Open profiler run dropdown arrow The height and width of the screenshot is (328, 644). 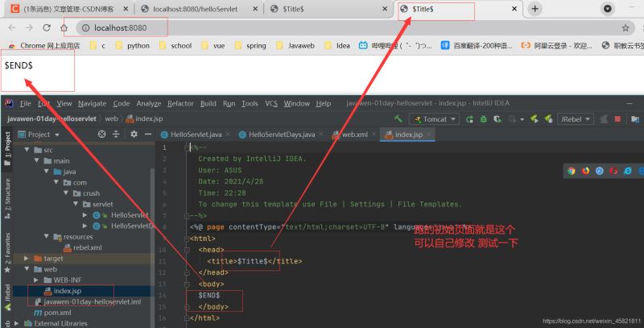522,119
